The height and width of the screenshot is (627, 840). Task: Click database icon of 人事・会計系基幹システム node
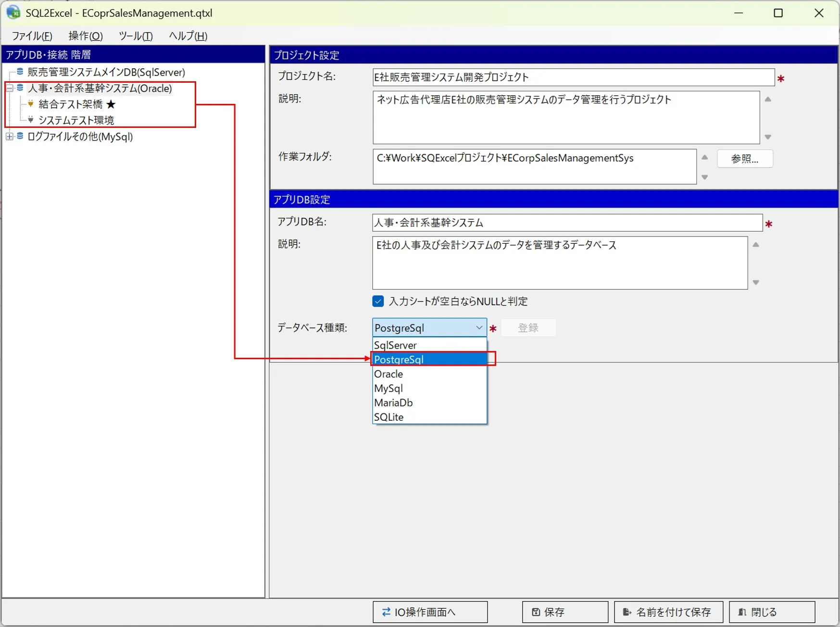coord(20,88)
